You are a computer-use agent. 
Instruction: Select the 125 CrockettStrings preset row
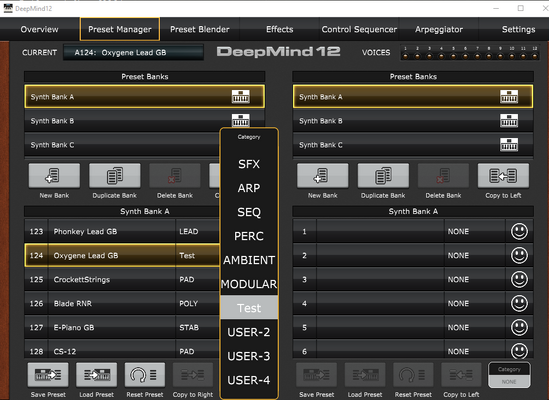(x=121, y=280)
